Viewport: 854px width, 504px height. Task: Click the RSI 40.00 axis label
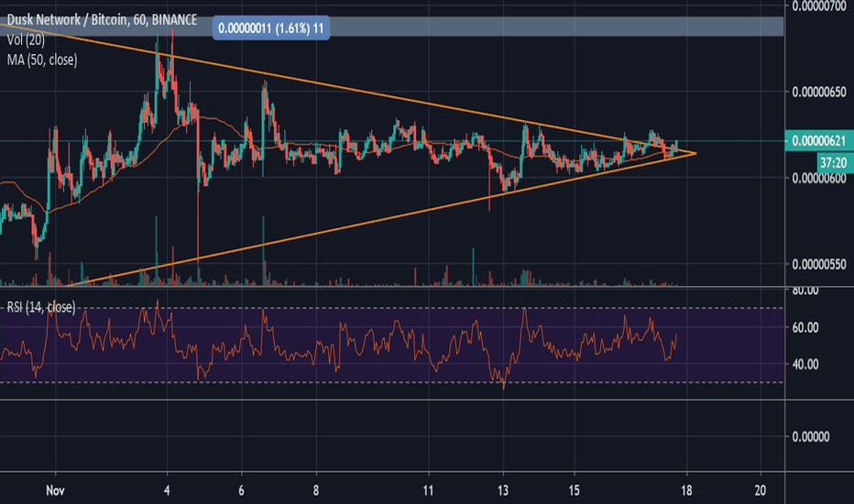(805, 364)
